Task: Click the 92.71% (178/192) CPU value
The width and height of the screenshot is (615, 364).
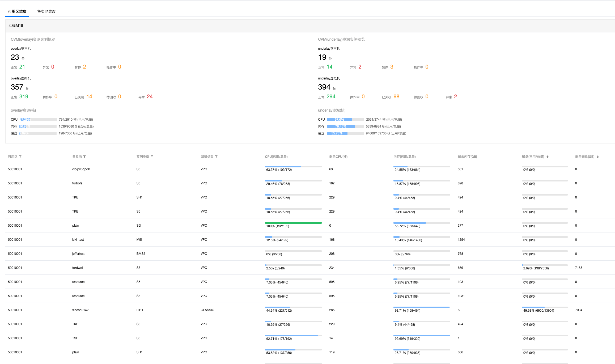Action: click(279, 339)
